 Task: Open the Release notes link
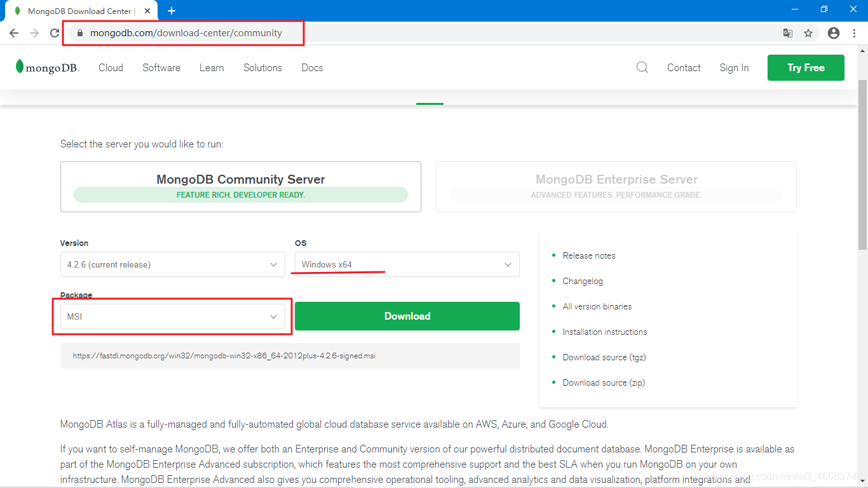589,255
